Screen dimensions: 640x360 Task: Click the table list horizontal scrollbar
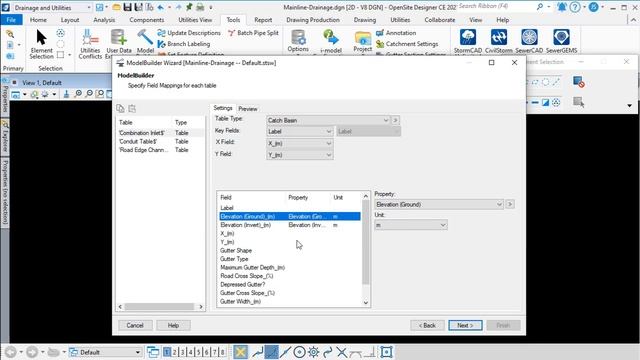click(160, 307)
